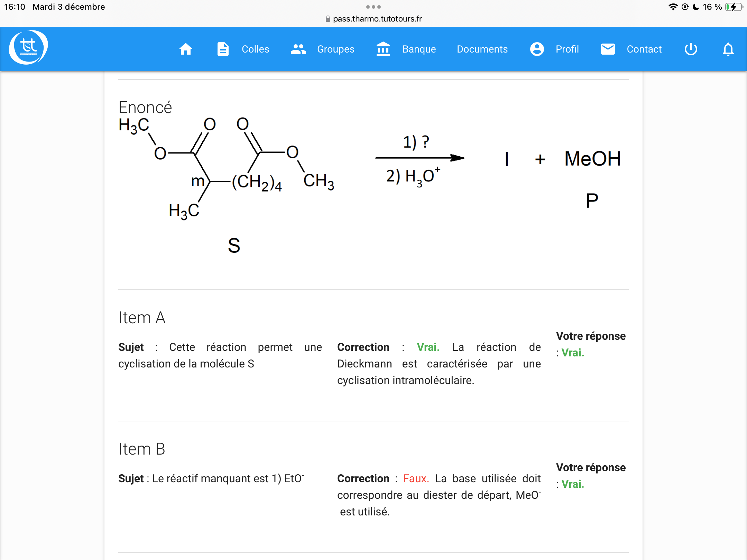The image size is (747, 560).
Task: Tap the URL address pass.tharmo.tutotours.fr
Action: (x=377, y=19)
